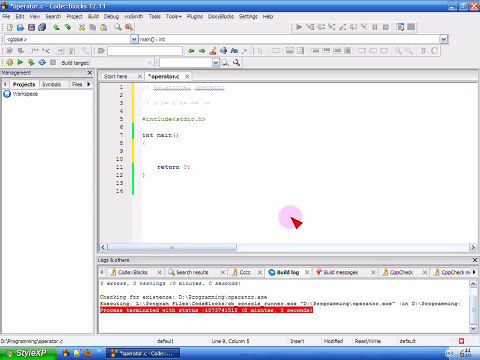Click the Redo arrow icon
The image size is (480, 360).
pos(68,27)
